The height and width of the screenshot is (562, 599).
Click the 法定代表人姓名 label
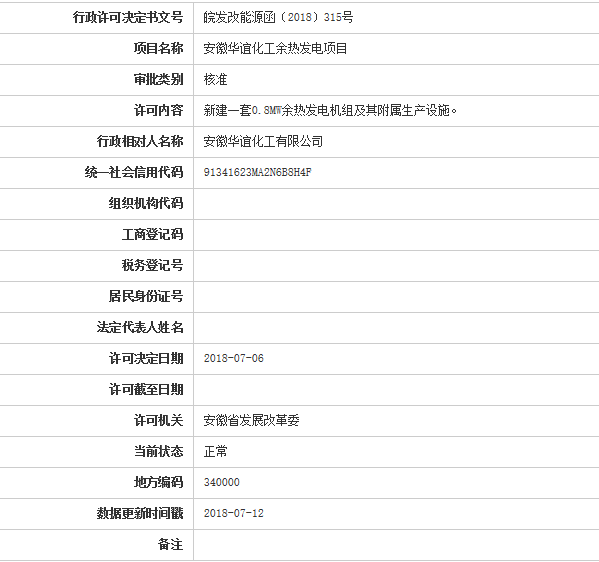140,327
